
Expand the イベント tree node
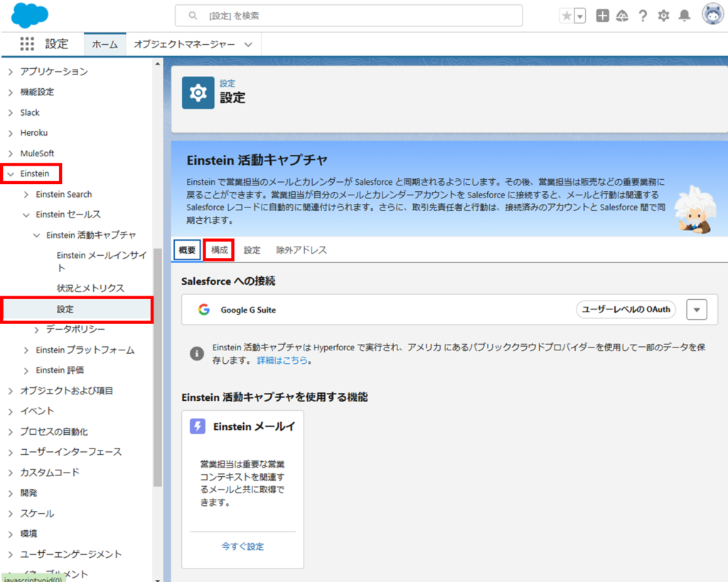pyautogui.click(x=10, y=411)
